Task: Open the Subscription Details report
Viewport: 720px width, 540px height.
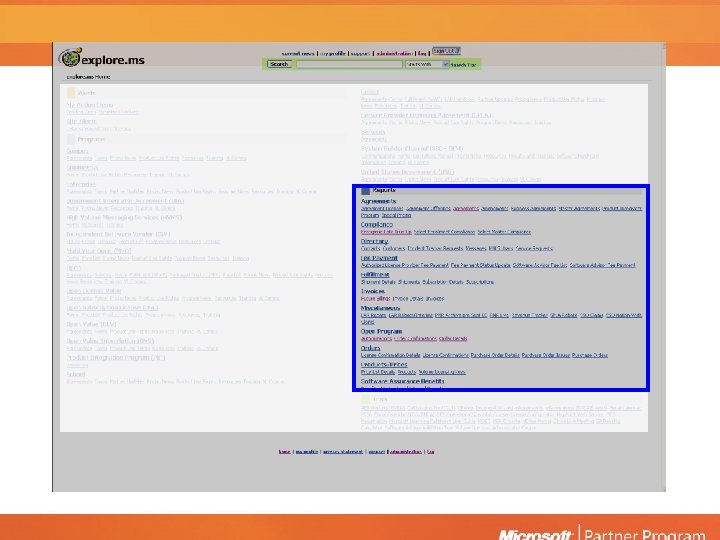Action: 443,282
